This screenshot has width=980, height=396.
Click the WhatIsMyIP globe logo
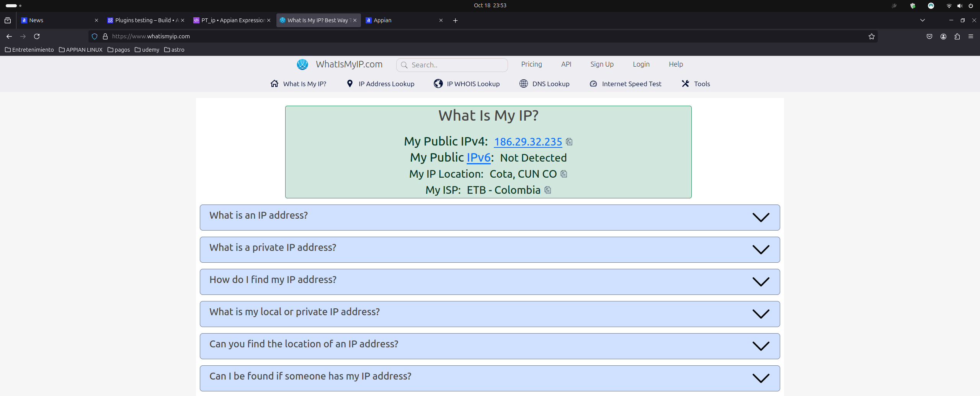pyautogui.click(x=302, y=64)
